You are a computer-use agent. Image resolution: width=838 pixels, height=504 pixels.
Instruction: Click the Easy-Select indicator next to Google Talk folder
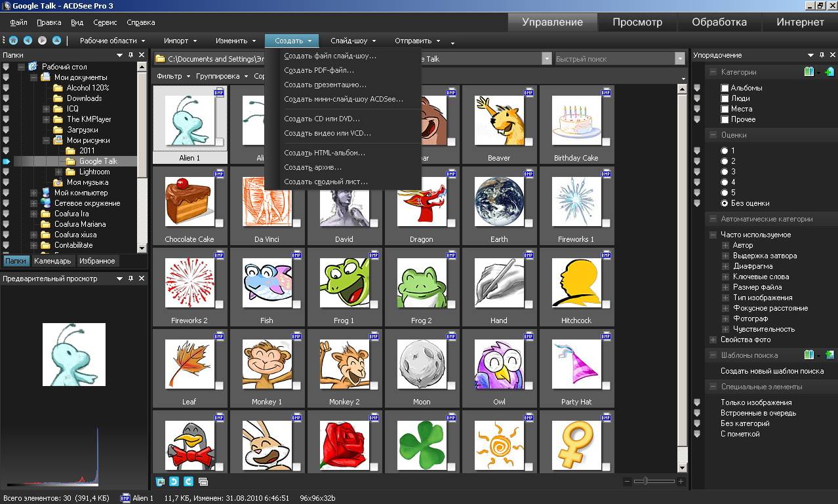pyautogui.click(x=6, y=161)
